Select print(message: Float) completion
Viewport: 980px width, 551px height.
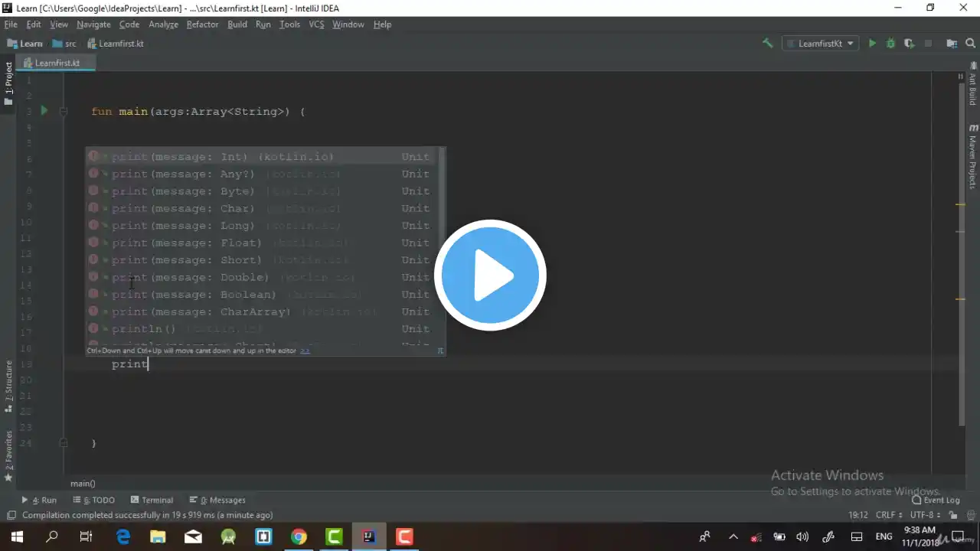(x=261, y=243)
